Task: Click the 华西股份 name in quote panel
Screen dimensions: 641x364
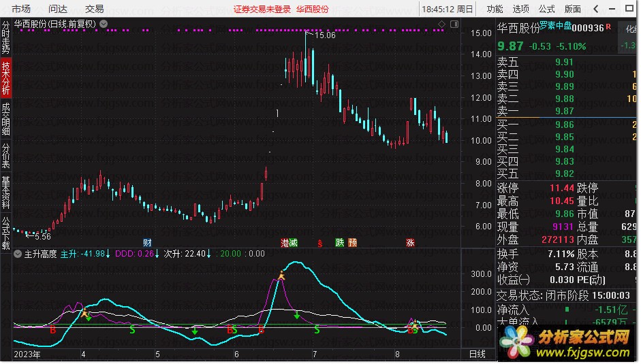Action: [x=518, y=28]
